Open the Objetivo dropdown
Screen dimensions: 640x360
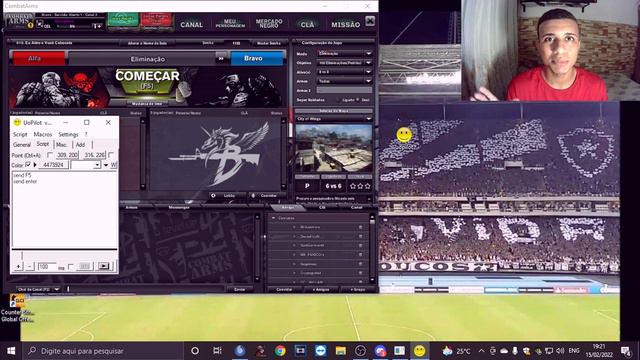tap(345, 63)
